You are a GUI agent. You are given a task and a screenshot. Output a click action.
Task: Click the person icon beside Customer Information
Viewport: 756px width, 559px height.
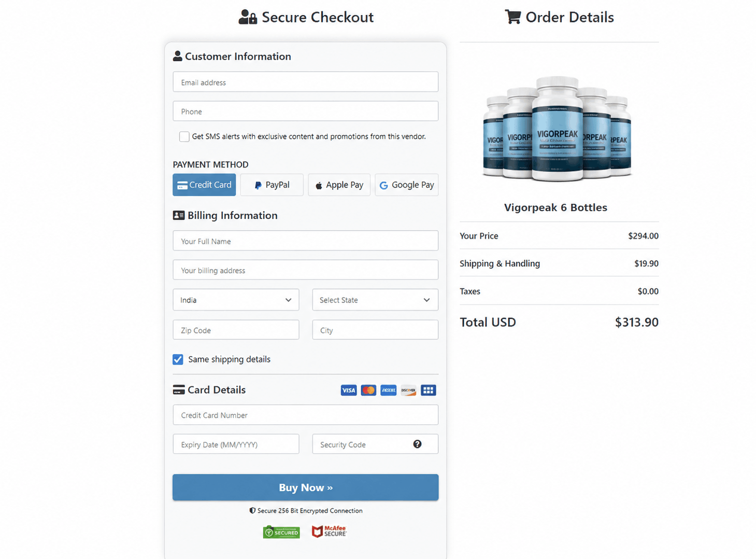pyautogui.click(x=178, y=56)
